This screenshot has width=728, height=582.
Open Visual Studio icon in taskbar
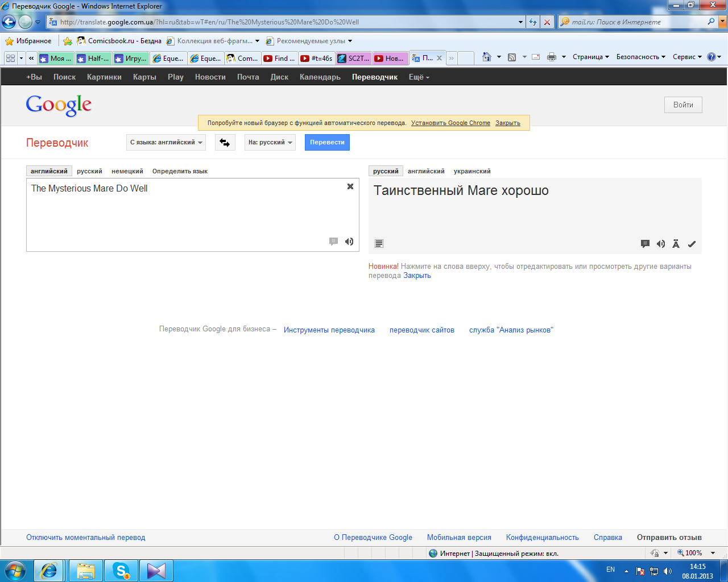[156, 571]
